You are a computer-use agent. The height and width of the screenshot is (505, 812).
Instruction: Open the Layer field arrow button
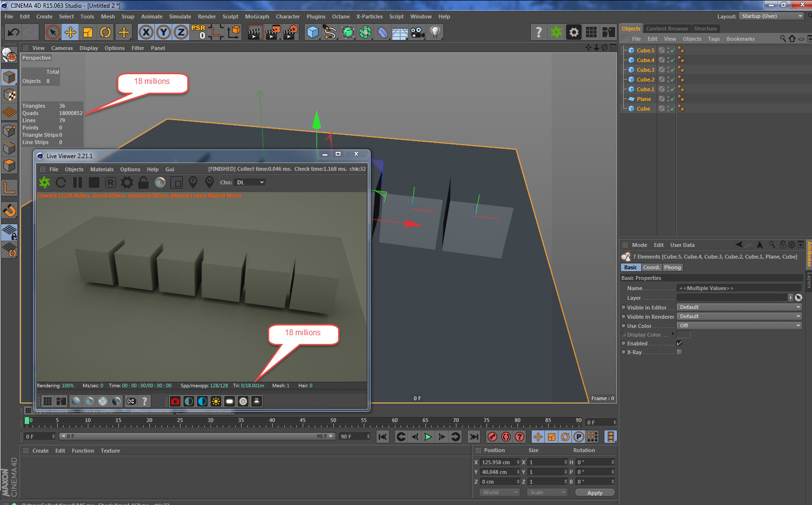tap(791, 297)
